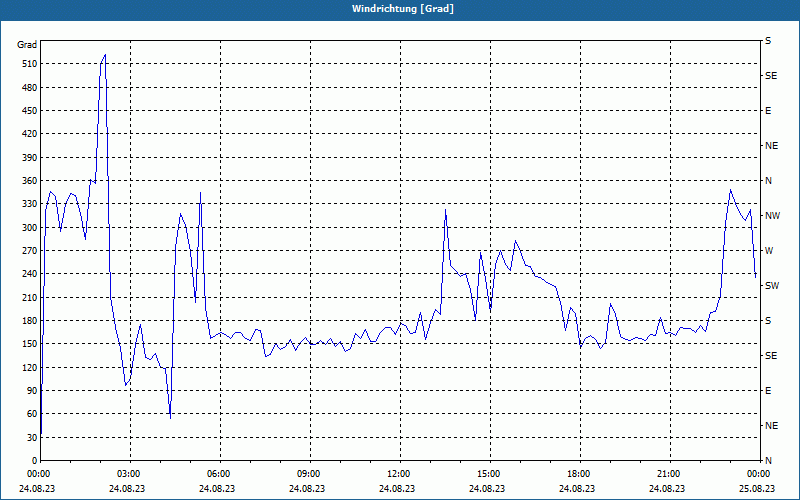Click the 270 value on the left axis

tap(30, 251)
